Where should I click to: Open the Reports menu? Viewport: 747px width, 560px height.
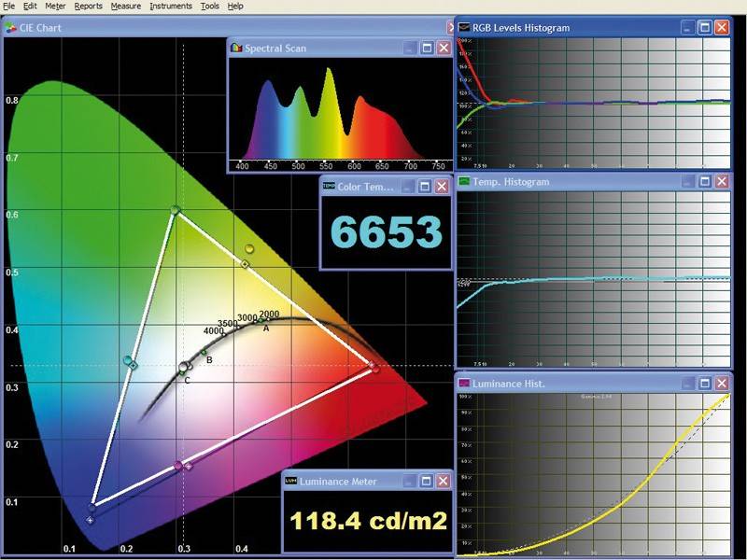(89, 6)
